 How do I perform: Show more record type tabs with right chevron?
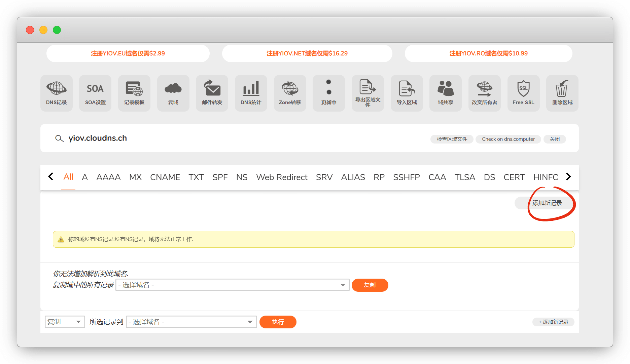pyautogui.click(x=568, y=176)
